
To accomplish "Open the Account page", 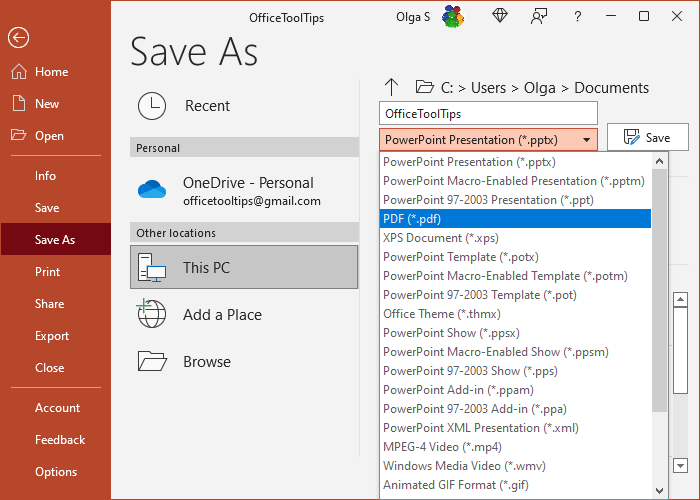I will click(x=56, y=408).
